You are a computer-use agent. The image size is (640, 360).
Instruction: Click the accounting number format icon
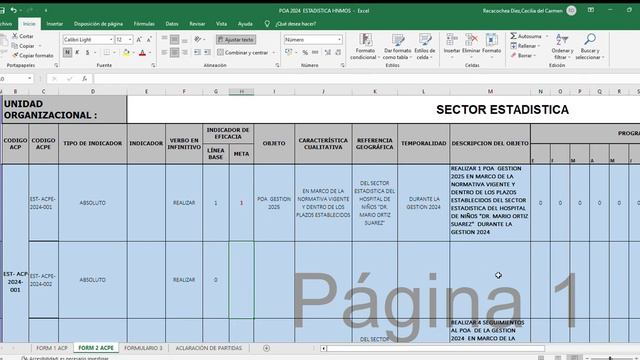point(289,52)
